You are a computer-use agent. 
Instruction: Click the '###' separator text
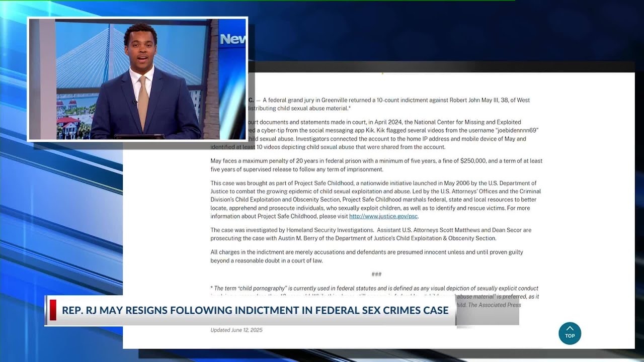(376, 274)
